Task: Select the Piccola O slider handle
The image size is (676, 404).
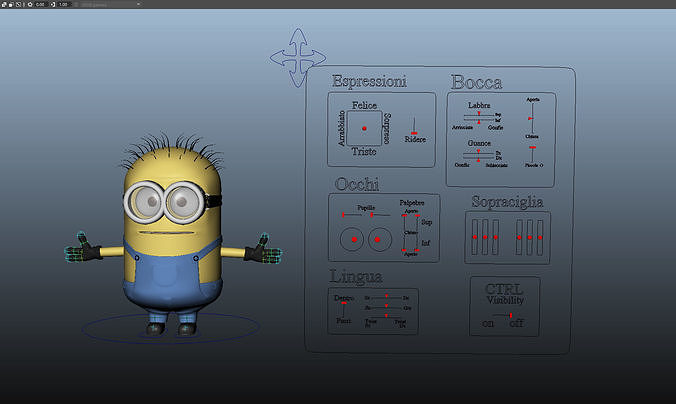Action: click(532, 147)
